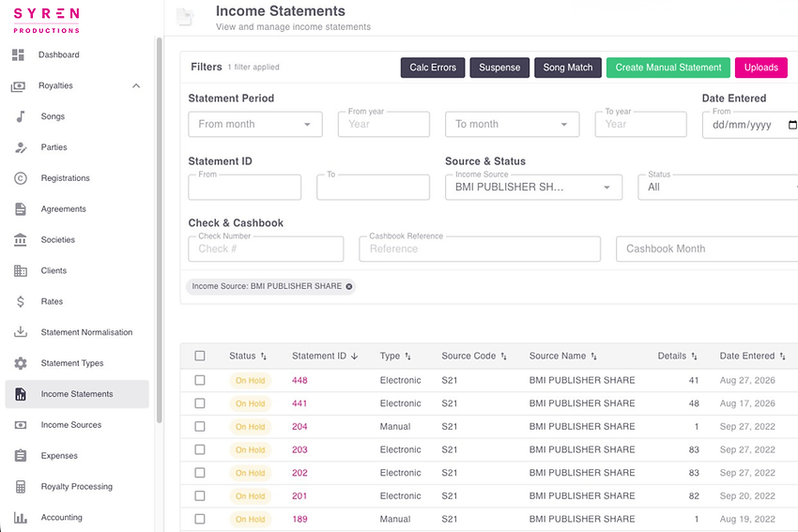The image size is (798, 532).
Task: Sort by Source Name column arrows
Action: (x=593, y=357)
